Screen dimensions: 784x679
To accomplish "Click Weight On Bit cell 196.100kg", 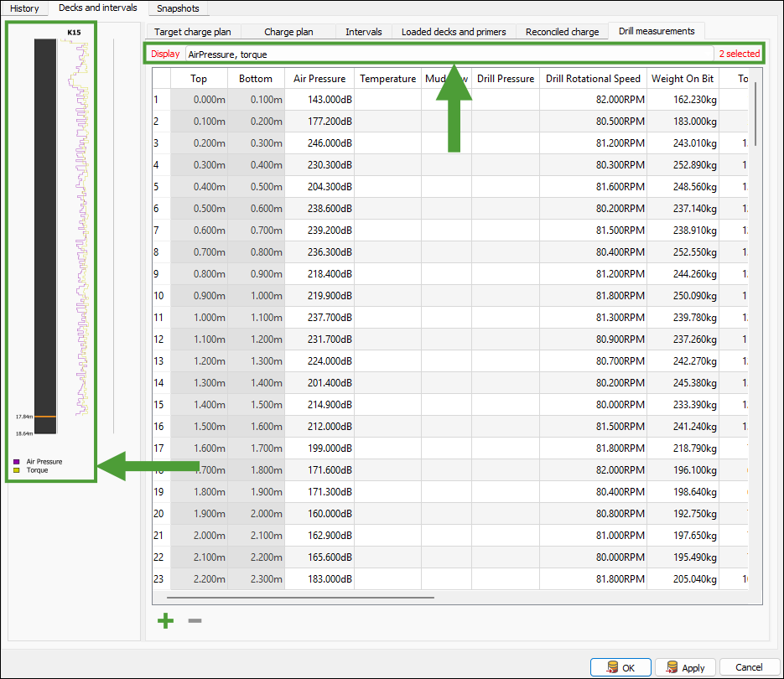I will coord(683,470).
